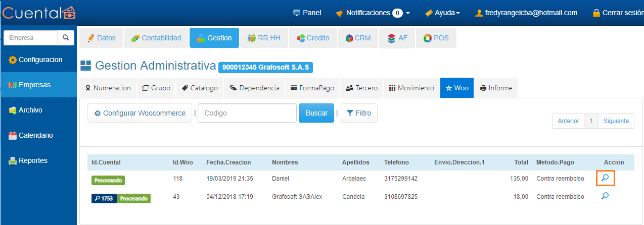Image resolution: width=644 pixels, height=225 pixels.
Task: Open the CRM module
Action: pos(357,38)
